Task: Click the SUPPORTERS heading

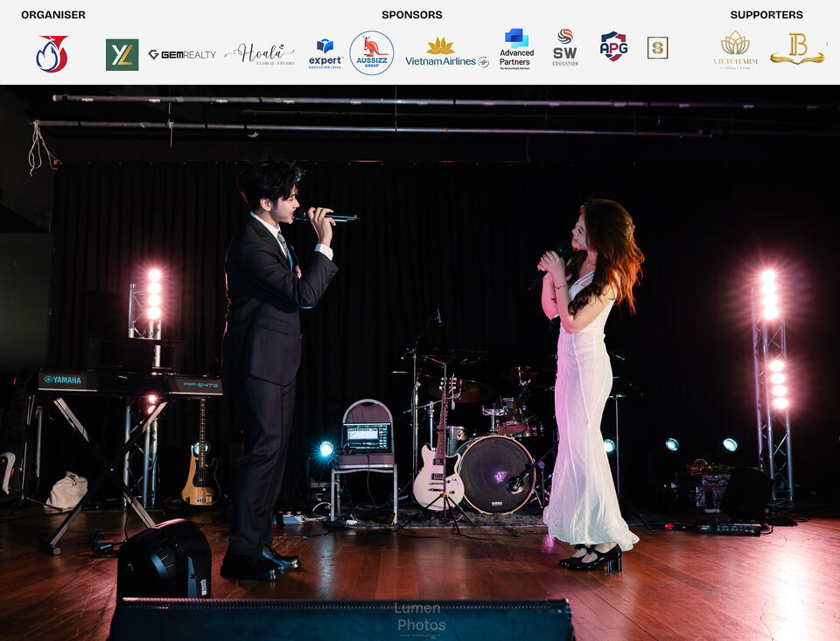Action: (766, 15)
